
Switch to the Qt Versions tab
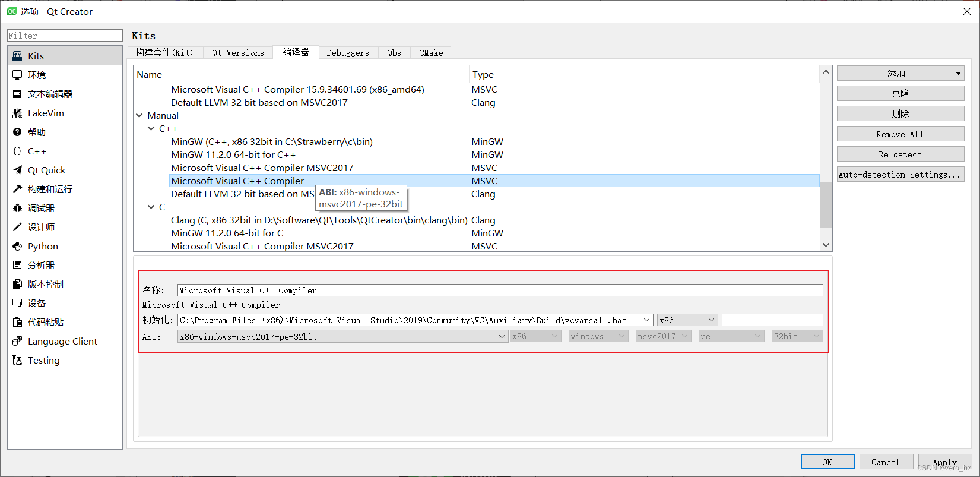[x=238, y=53]
